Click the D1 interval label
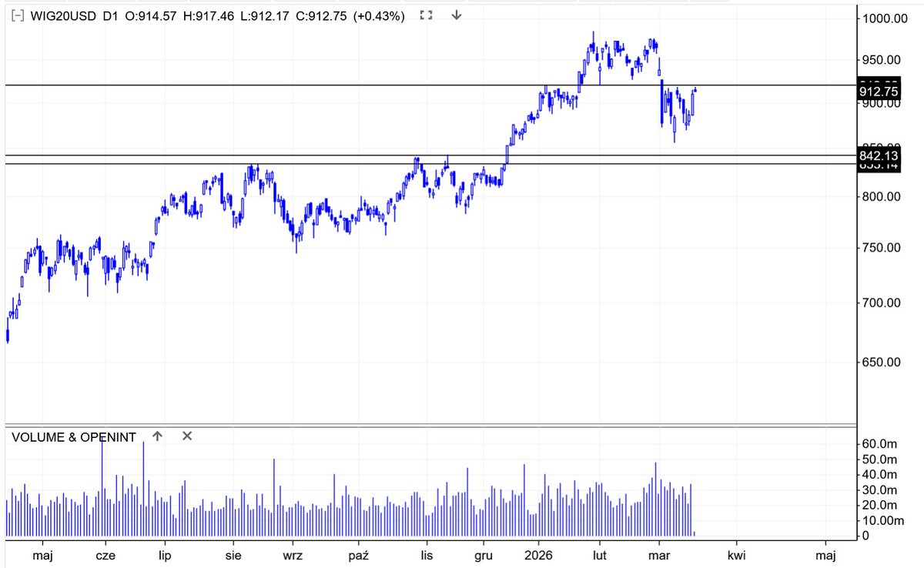This screenshot has height=568, width=924. click(x=109, y=16)
